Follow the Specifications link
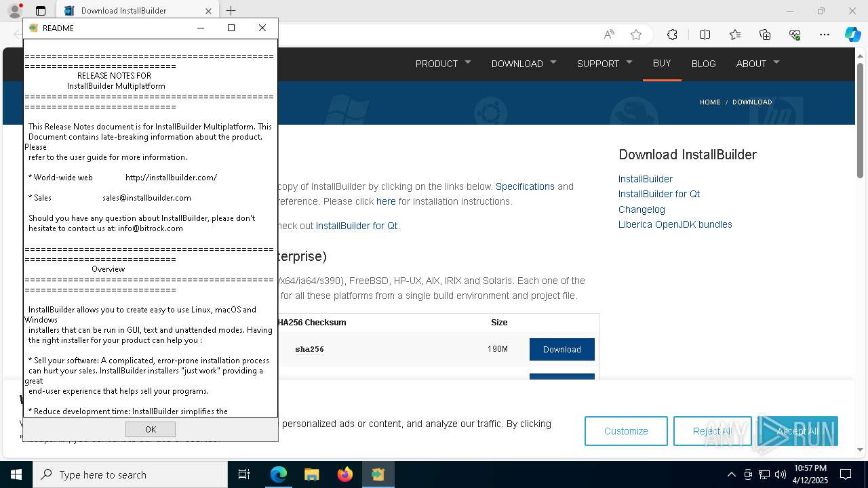The width and height of the screenshot is (868, 488). tap(525, 186)
